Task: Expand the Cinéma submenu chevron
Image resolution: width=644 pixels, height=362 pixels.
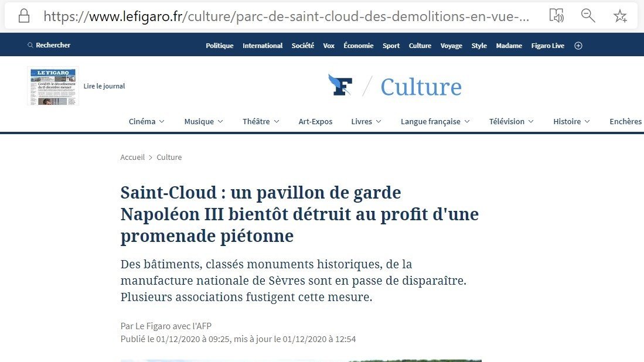Action: coord(162,121)
